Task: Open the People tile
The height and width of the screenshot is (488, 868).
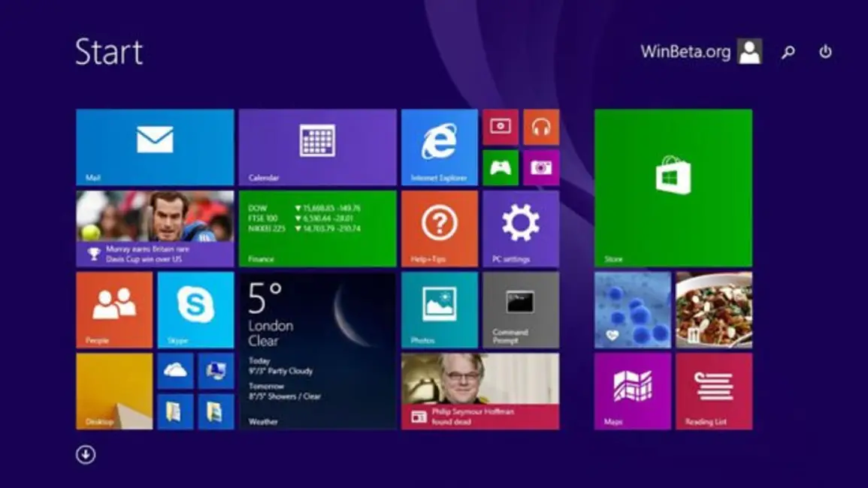Action: click(114, 310)
